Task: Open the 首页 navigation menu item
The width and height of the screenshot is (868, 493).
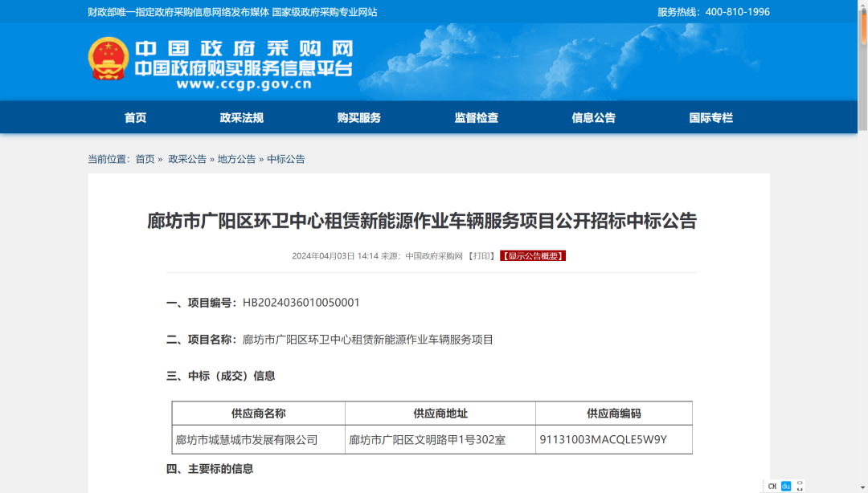Action: pyautogui.click(x=136, y=118)
